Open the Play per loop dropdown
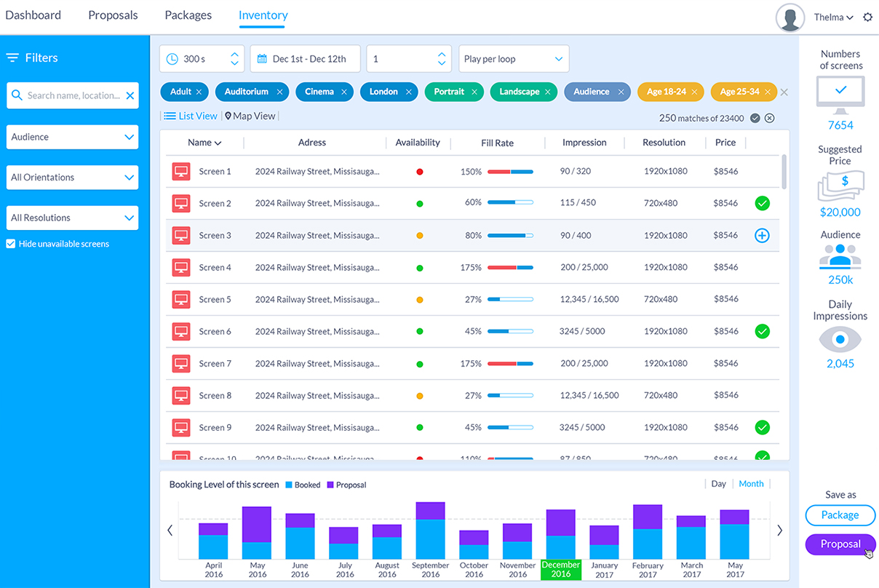Screen dimensions: 879x588 pos(514,59)
